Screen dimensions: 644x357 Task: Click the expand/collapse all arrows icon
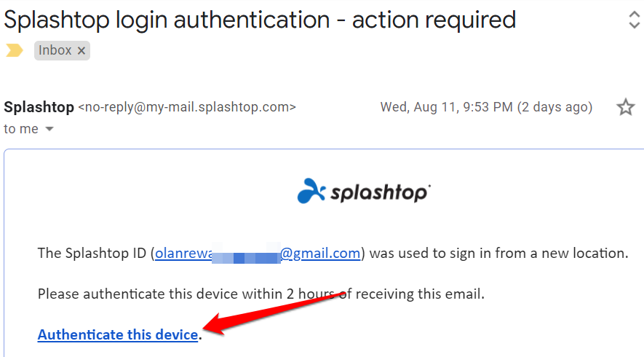pos(634,20)
